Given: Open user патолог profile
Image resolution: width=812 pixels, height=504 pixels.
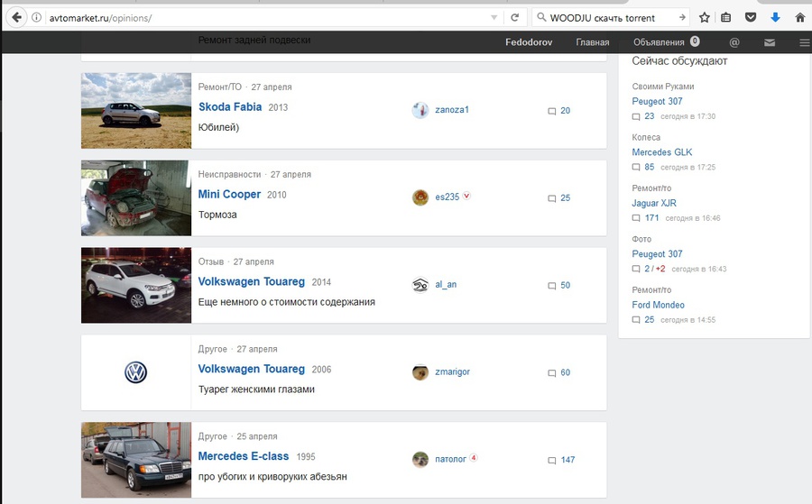Looking at the screenshot, I should [450, 459].
